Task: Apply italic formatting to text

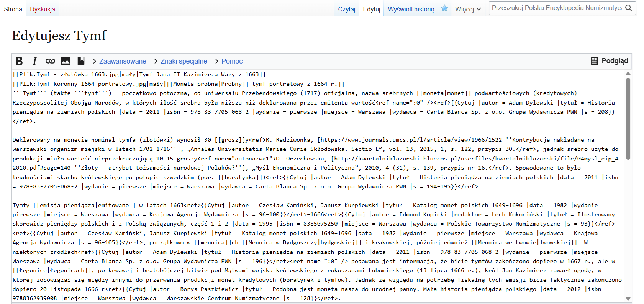Action: [35, 61]
